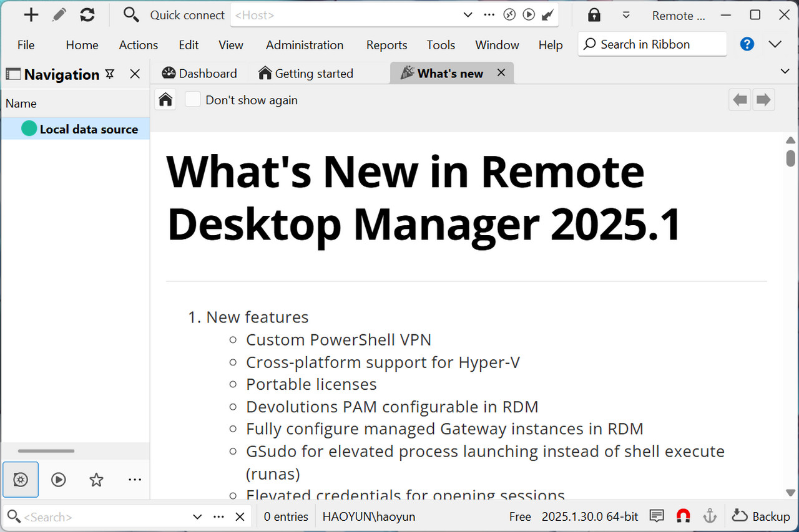Click the play circle icon in Quick connect
Image resolution: width=799 pixels, height=532 pixels.
tap(529, 15)
